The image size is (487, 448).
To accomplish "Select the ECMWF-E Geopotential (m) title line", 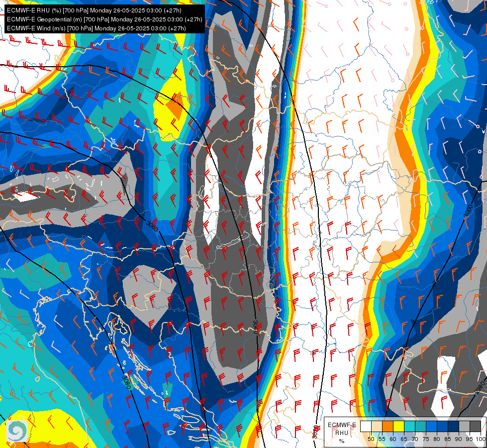I will pos(104,19).
